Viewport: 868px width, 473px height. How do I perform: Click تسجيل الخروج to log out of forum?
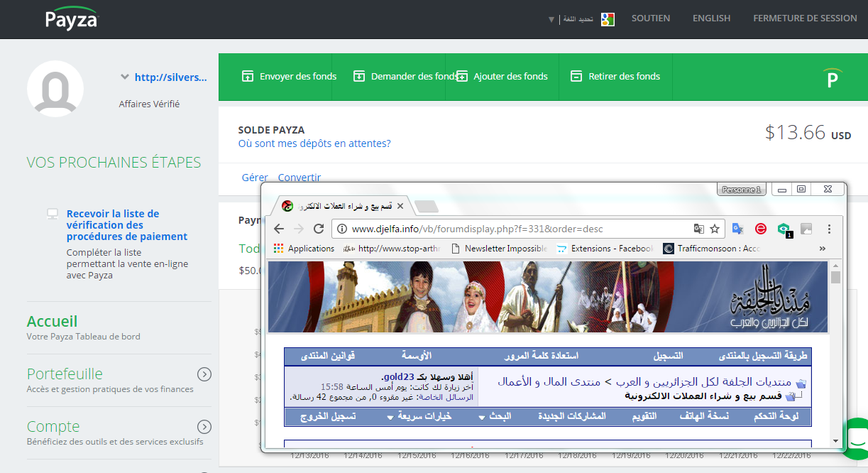(x=328, y=416)
